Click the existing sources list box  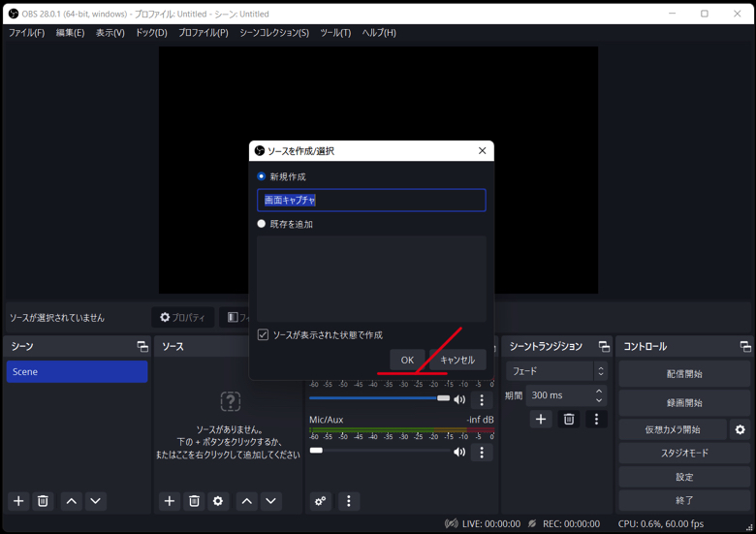click(371, 278)
